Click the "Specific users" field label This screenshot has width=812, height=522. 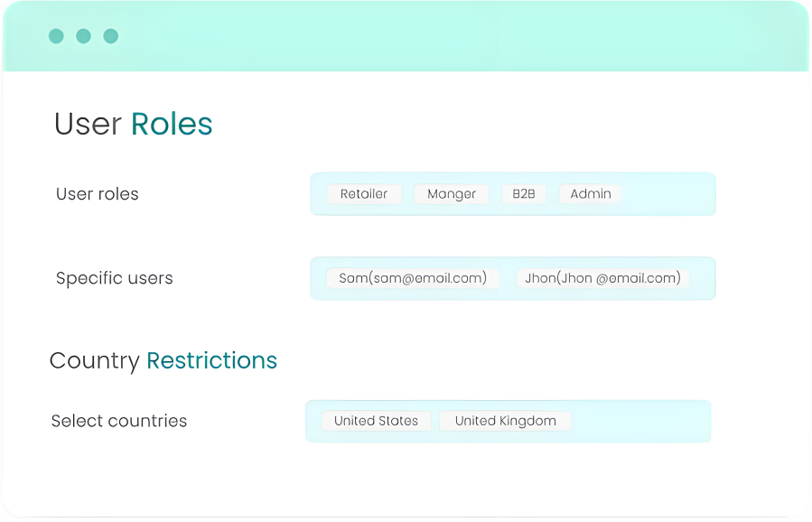pos(115,278)
